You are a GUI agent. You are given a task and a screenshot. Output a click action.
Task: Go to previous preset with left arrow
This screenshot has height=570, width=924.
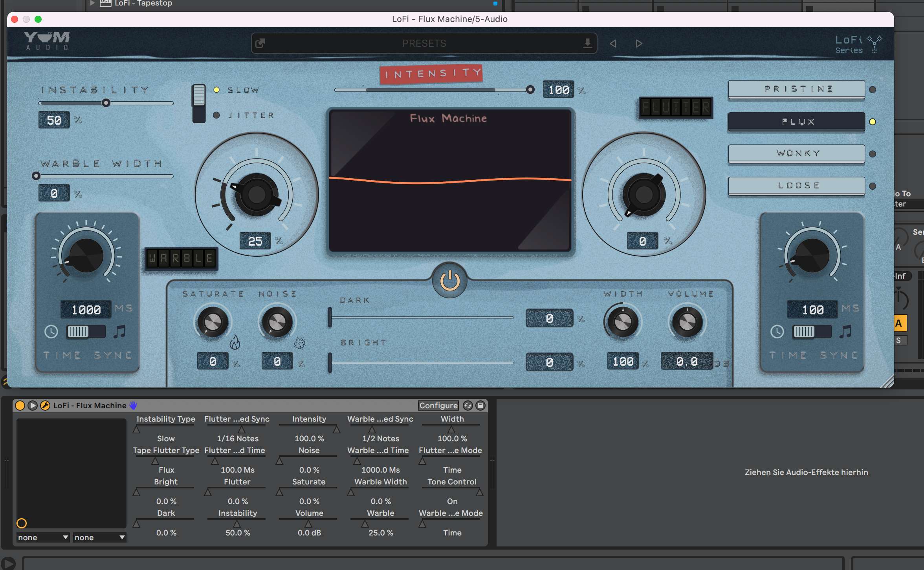tap(613, 44)
